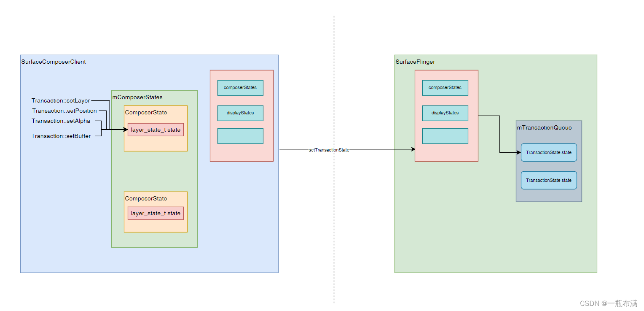Select the TransactionState state box the arrow enters
The width and height of the screenshot is (644, 311).
coord(549,152)
